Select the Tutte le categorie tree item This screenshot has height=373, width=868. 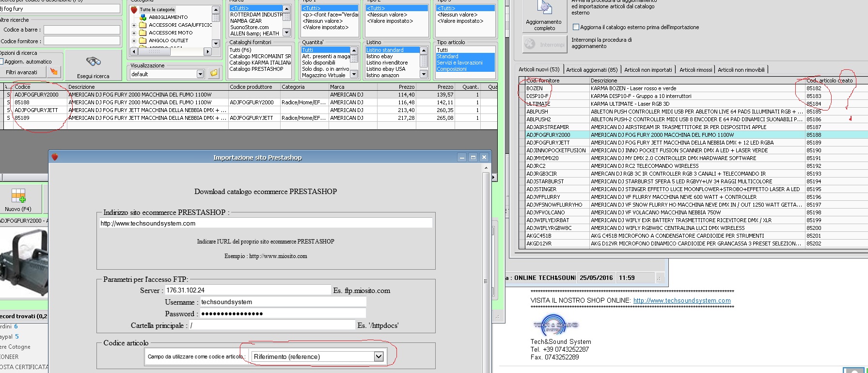tap(157, 10)
